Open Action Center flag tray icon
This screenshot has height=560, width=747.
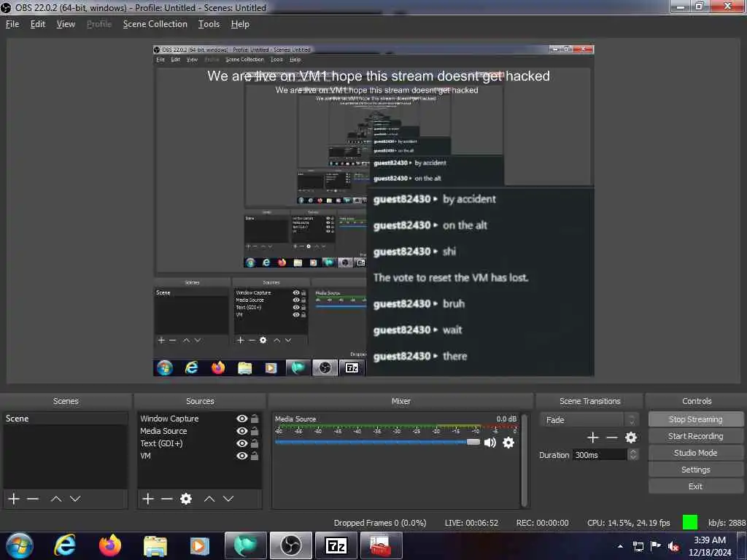click(x=656, y=546)
